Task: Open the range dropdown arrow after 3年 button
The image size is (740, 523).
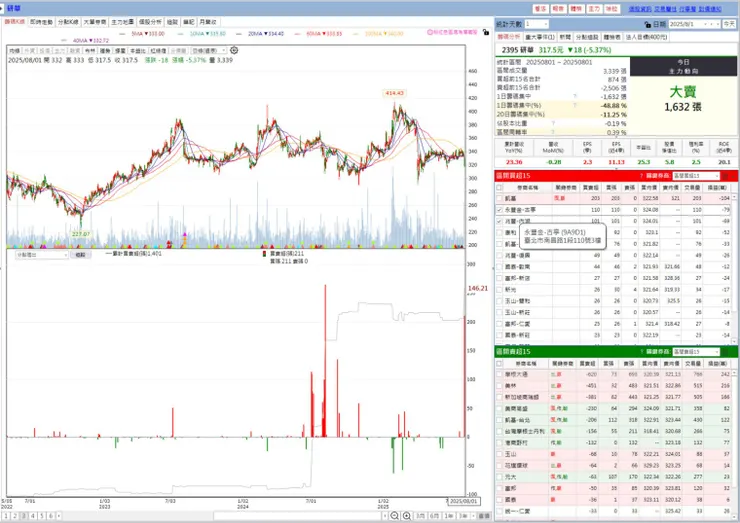Action: 472,516
